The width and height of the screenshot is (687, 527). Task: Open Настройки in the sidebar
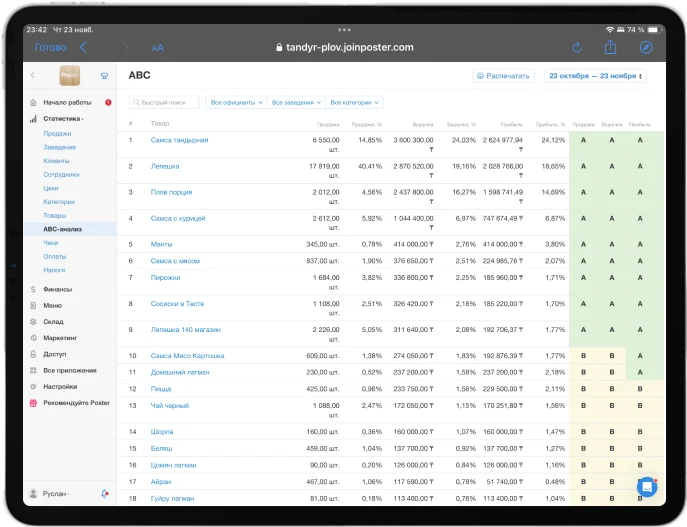pyautogui.click(x=59, y=386)
